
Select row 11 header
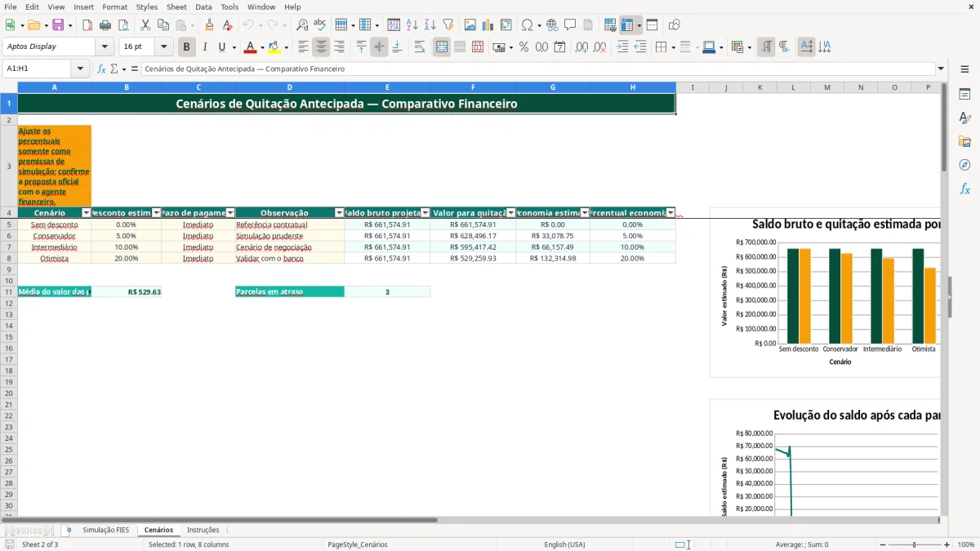(8, 291)
